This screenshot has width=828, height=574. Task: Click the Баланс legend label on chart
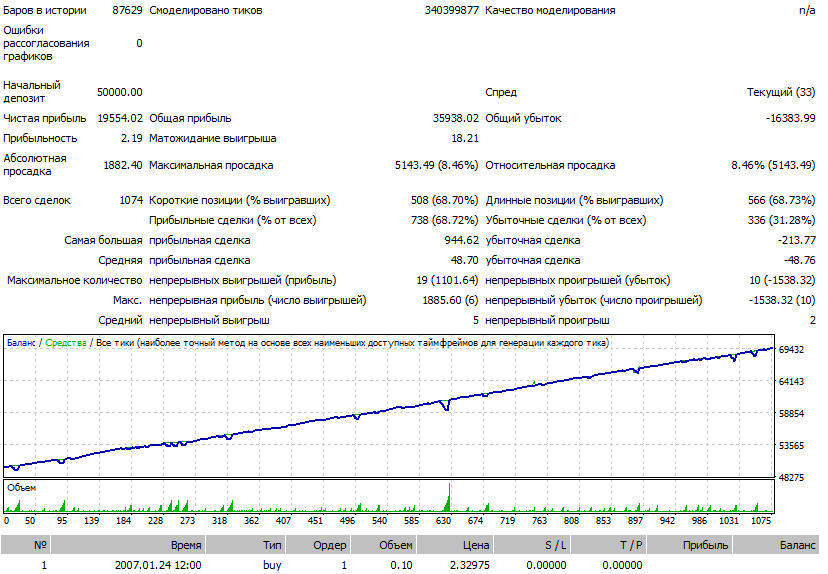coord(21,343)
